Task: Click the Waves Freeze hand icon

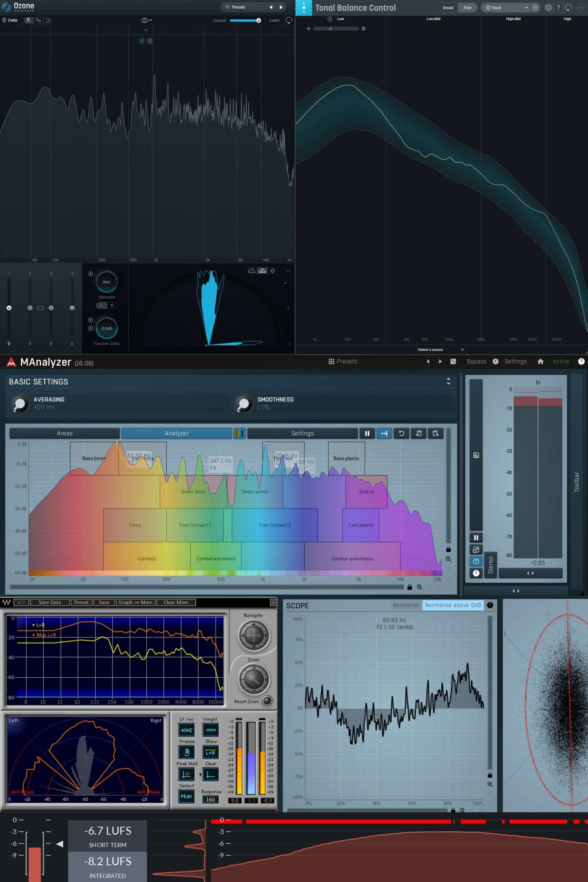Action: pyautogui.click(x=187, y=752)
